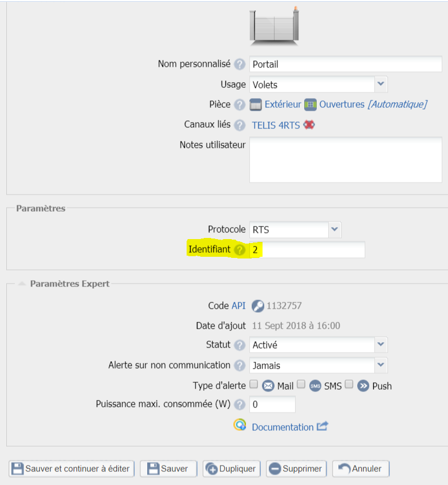The image size is (448, 485).
Task: Open the Protocole dropdown
Action: [x=335, y=229]
